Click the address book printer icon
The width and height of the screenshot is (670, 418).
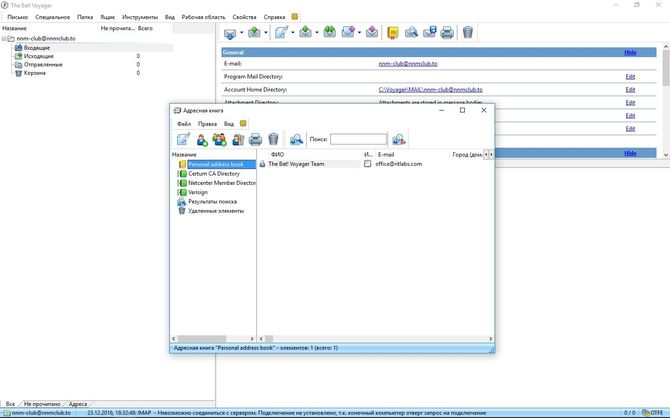[255, 139]
